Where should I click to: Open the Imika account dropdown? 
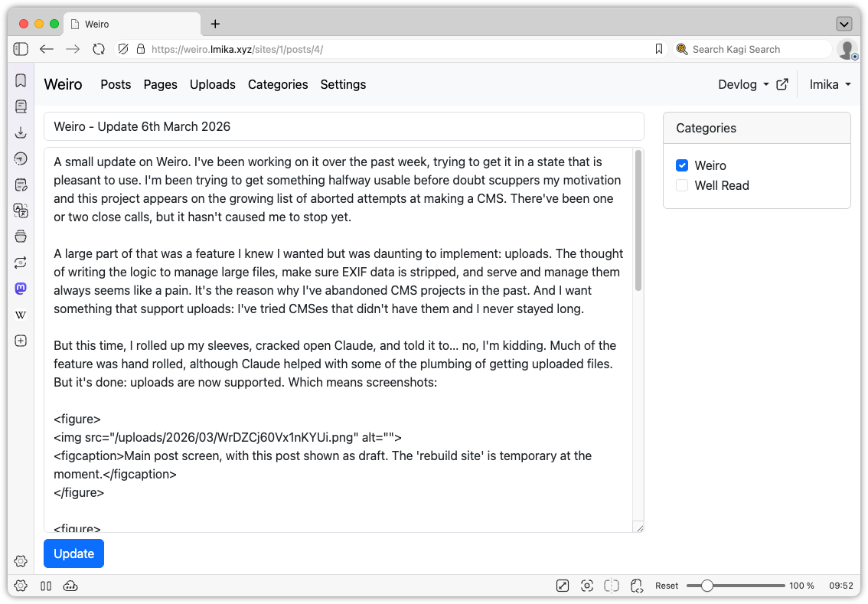pyautogui.click(x=830, y=84)
